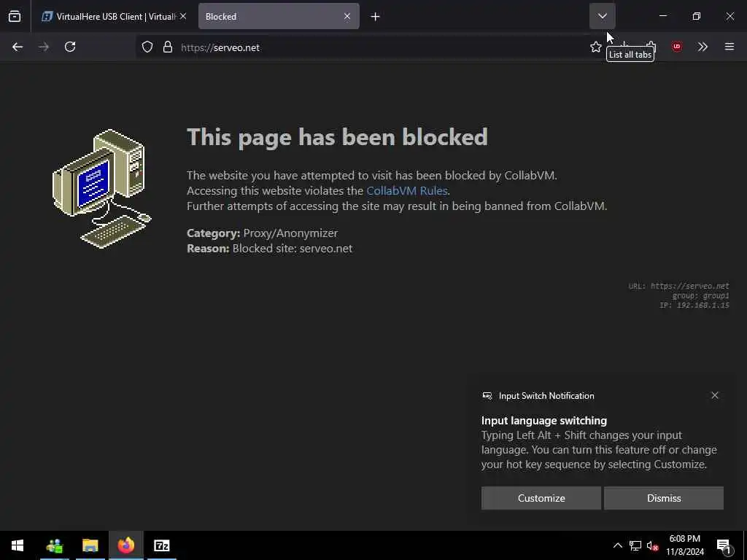Go forward one page
The height and width of the screenshot is (560, 747).
tap(44, 47)
